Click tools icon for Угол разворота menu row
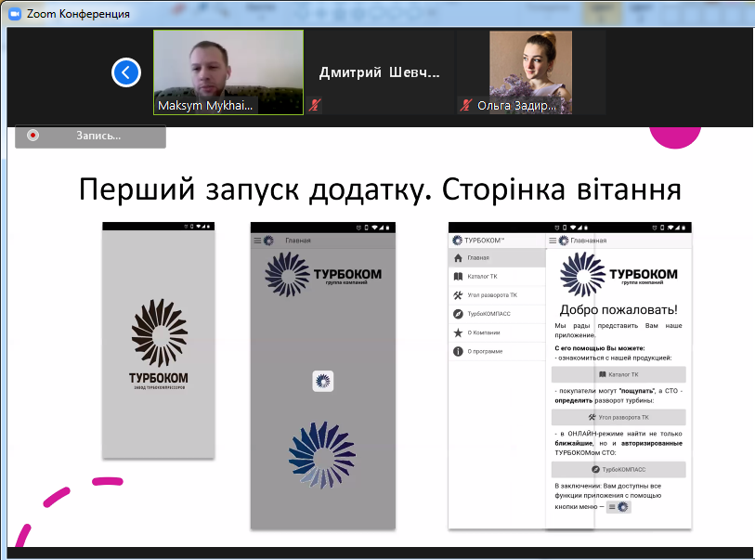 click(x=458, y=295)
